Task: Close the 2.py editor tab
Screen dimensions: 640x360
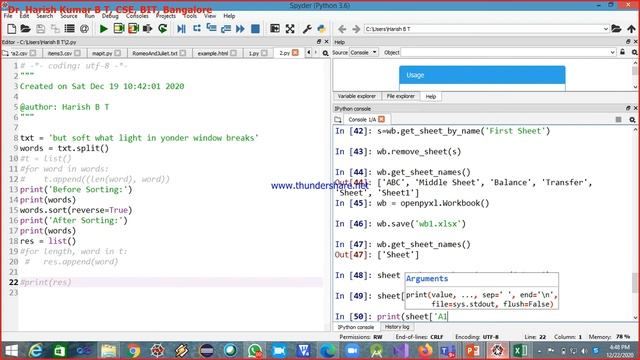Action: point(295,53)
